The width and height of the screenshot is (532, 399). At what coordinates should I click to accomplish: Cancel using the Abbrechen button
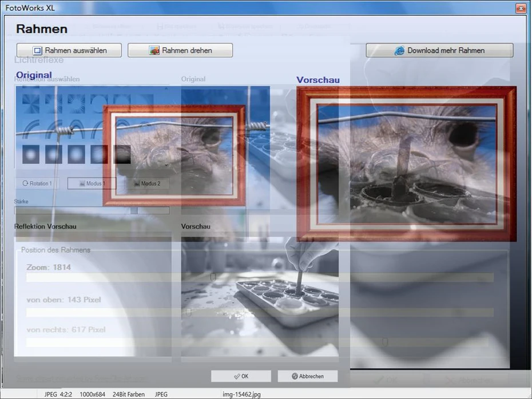click(308, 376)
